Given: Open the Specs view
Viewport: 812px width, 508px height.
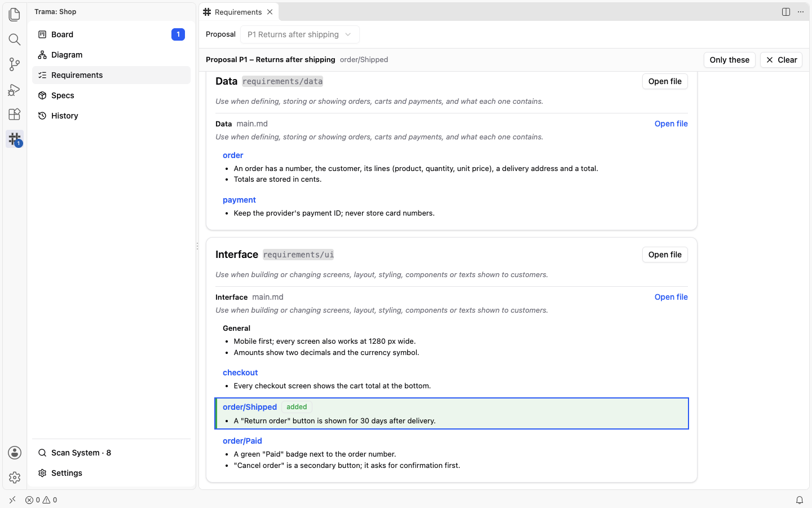Looking at the screenshot, I should click(111, 95).
